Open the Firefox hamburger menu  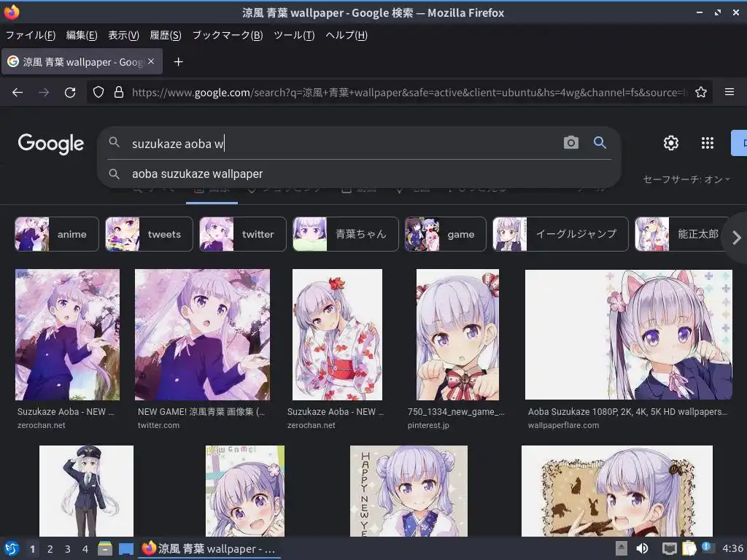(x=729, y=92)
